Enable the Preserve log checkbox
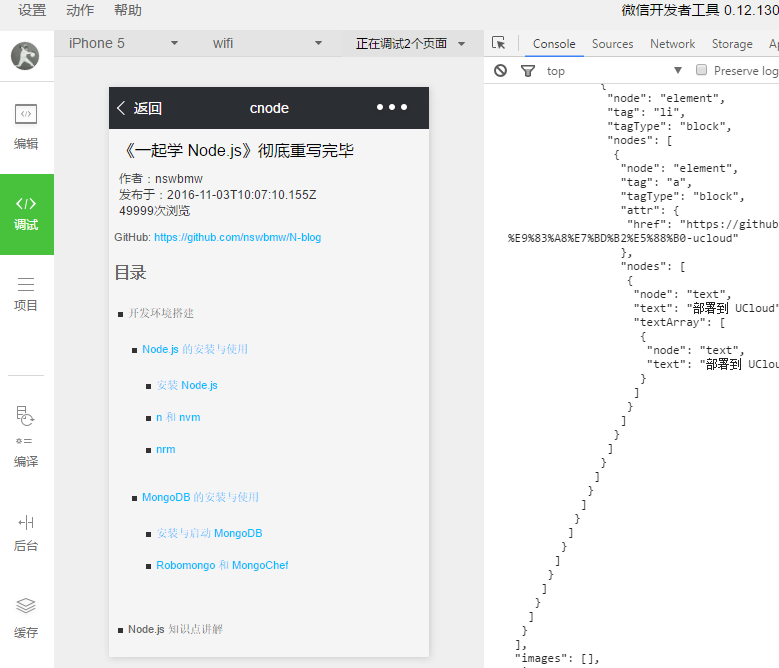Screen dimensions: 779x668 pos(702,71)
